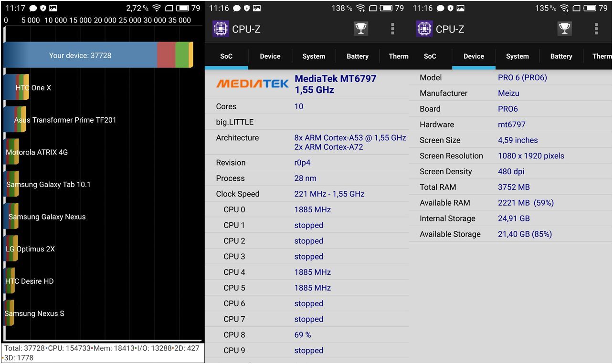The height and width of the screenshot is (364, 613).
Task: Select the Therm tab
Action: pyautogui.click(x=399, y=56)
